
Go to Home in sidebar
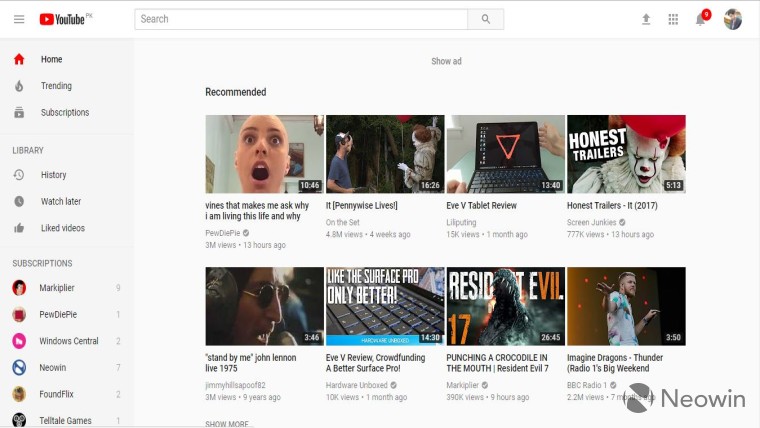pyautogui.click(x=51, y=59)
